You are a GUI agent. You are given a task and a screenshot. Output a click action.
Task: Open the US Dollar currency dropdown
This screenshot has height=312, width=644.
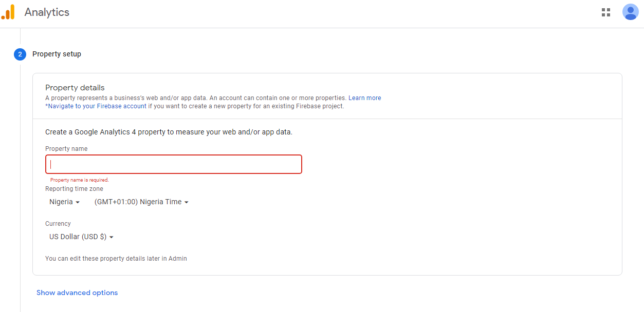point(81,237)
